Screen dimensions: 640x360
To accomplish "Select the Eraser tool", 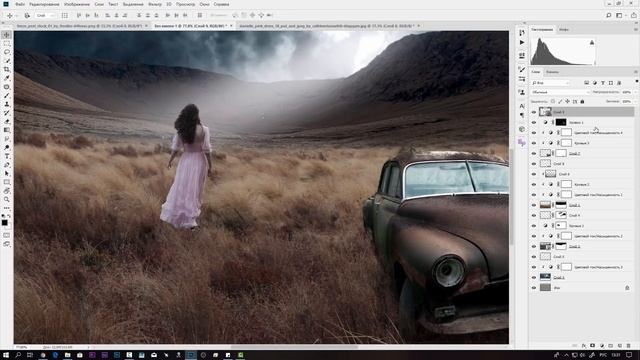I will point(7,121).
